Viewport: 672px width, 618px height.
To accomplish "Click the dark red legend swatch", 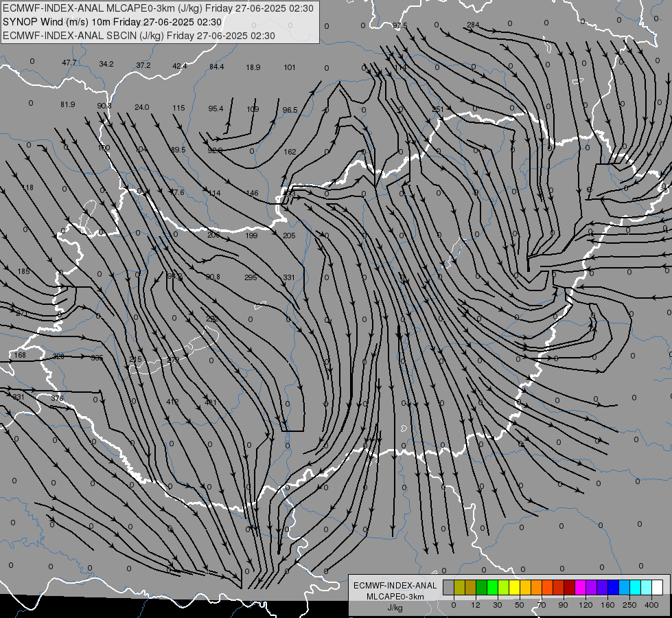I will point(570,587).
